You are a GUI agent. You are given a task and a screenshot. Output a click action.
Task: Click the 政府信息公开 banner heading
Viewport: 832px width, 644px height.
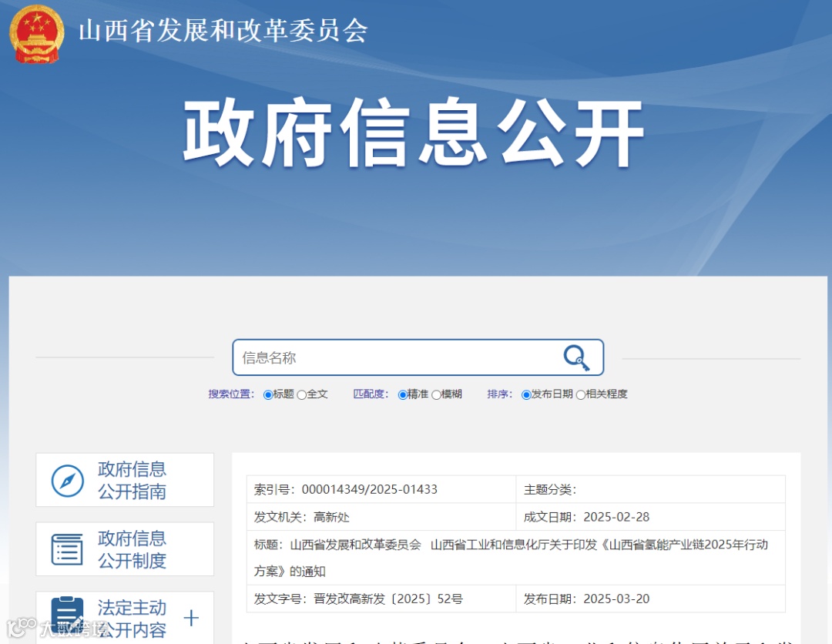(x=414, y=132)
